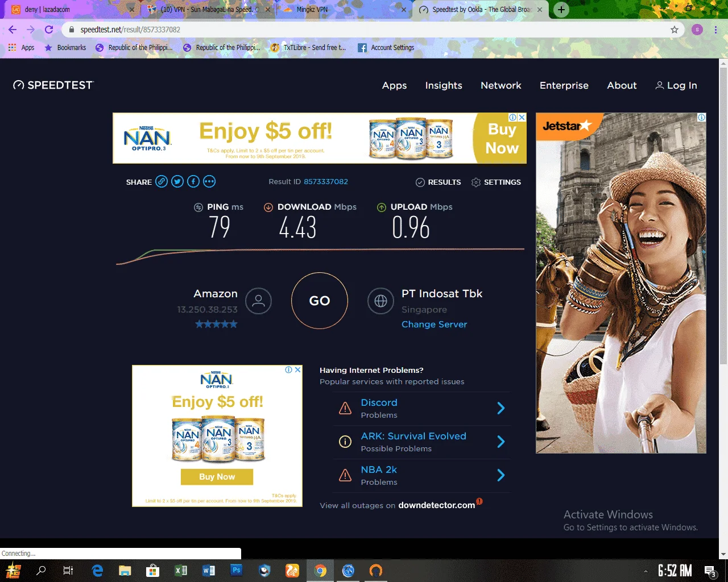Screen dimensions: 728x582
Task: Click Buy Now on the small NAN ad
Action: [x=217, y=477]
